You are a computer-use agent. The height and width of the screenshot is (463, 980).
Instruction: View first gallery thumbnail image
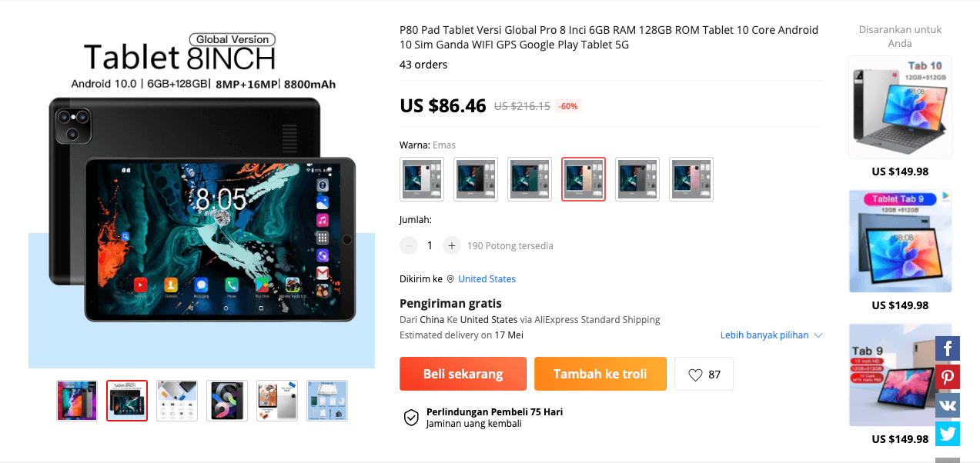point(77,401)
